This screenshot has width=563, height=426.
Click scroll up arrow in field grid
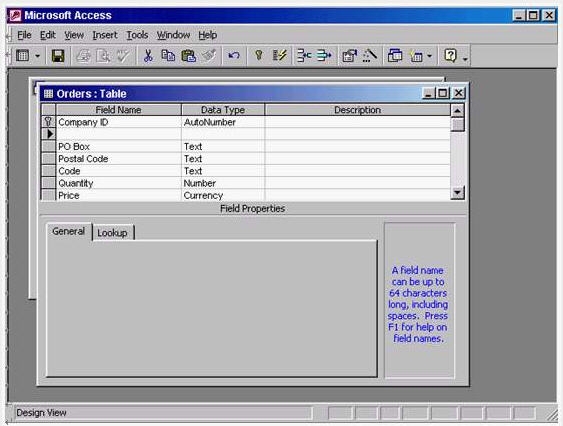[457, 111]
